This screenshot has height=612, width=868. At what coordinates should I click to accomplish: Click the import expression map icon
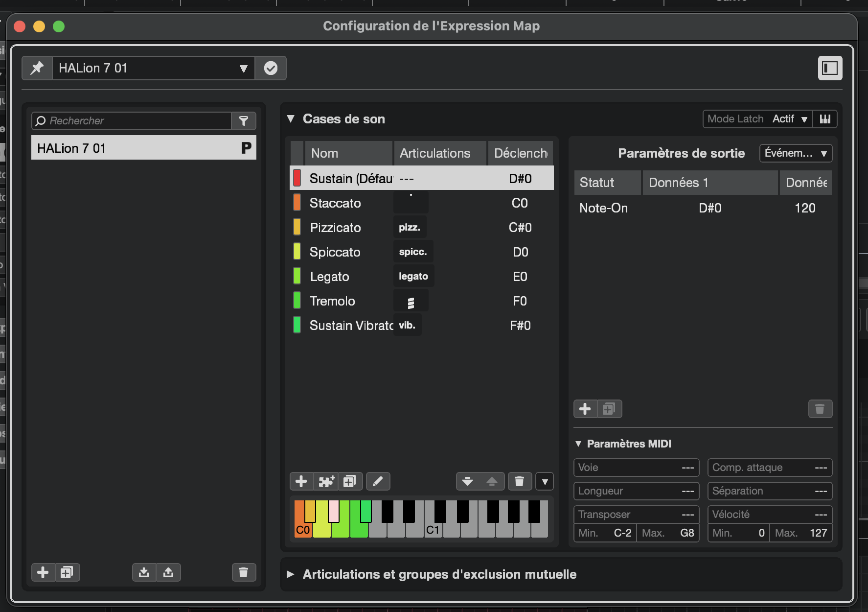(144, 572)
